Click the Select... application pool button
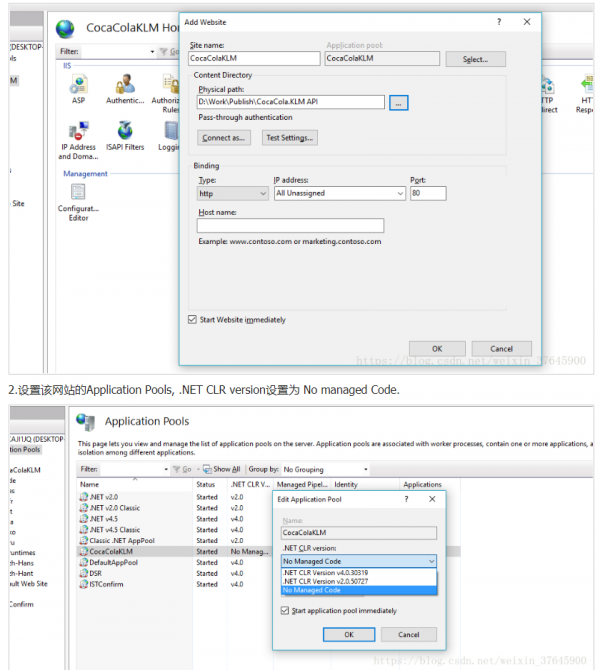600x670 pixels. 475,59
